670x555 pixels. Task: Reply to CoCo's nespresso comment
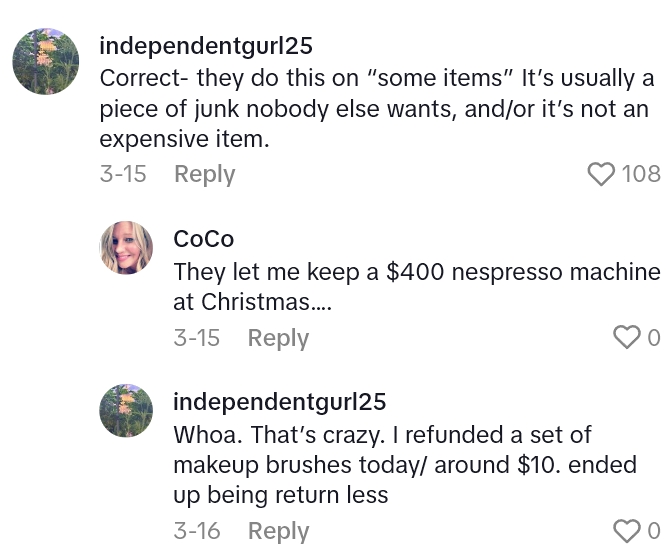(278, 338)
